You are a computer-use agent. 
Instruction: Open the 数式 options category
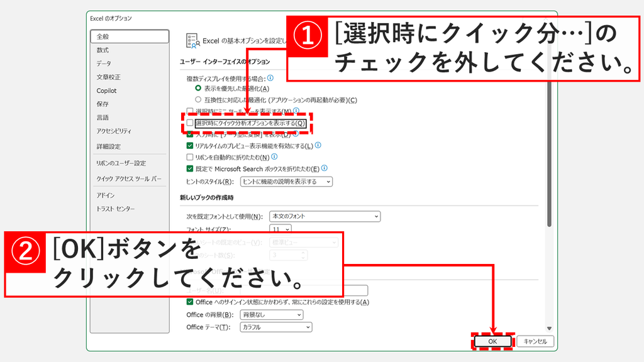point(103,50)
